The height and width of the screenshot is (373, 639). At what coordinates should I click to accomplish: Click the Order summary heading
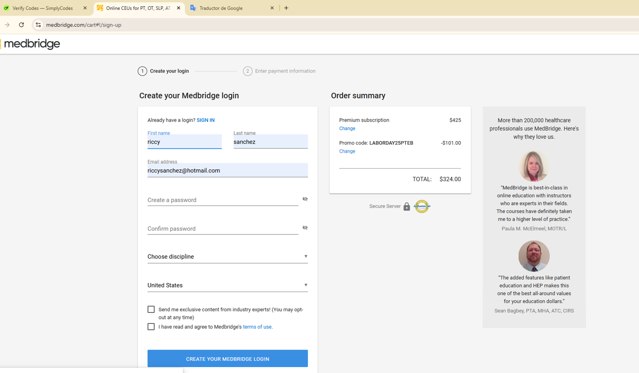358,95
